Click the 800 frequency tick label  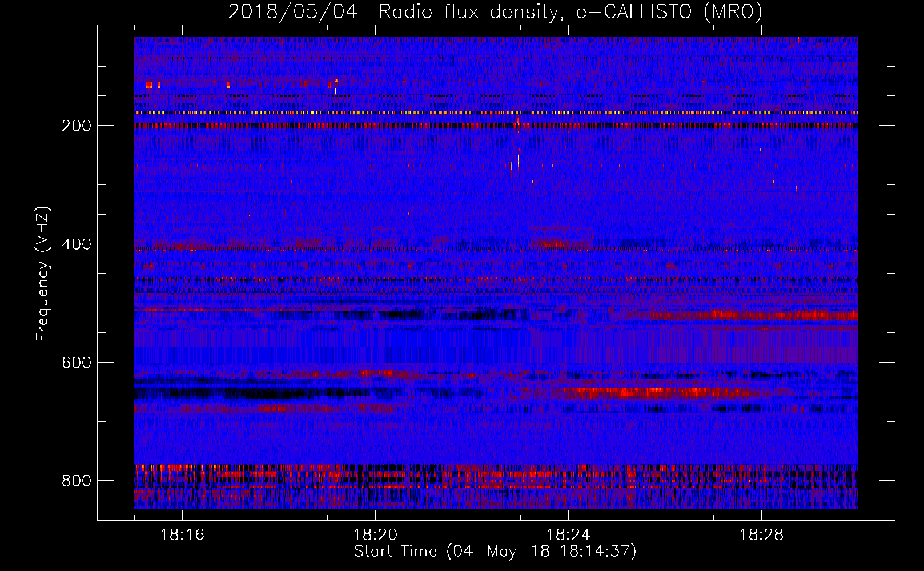click(x=76, y=481)
